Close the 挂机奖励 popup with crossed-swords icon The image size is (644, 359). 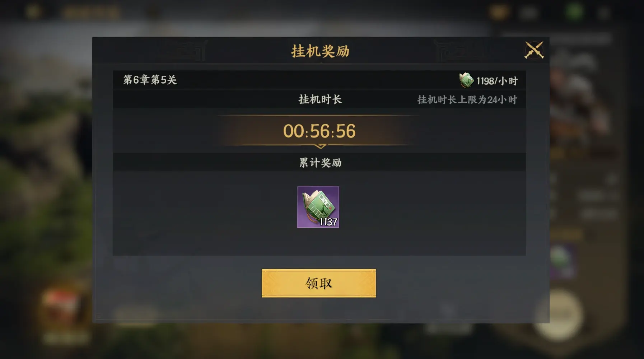[534, 50]
